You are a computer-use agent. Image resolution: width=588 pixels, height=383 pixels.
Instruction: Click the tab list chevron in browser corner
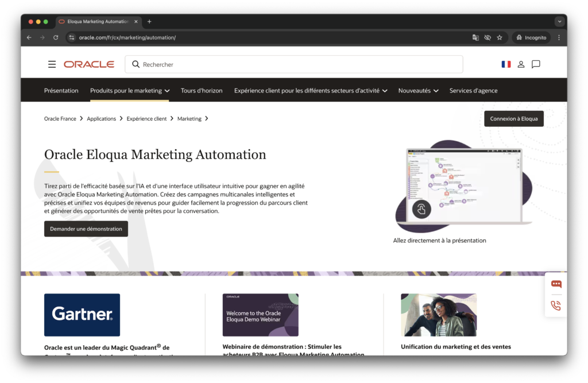click(x=559, y=21)
